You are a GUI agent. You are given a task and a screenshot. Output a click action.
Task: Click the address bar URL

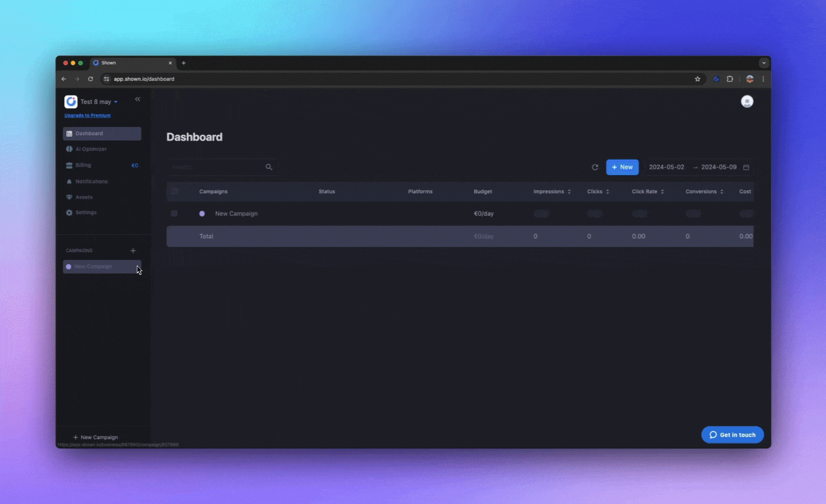point(144,79)
